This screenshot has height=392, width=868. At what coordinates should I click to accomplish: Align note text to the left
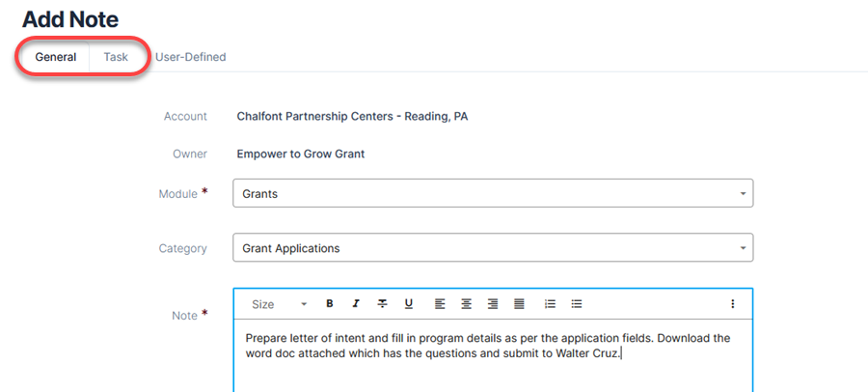(440, 304)
